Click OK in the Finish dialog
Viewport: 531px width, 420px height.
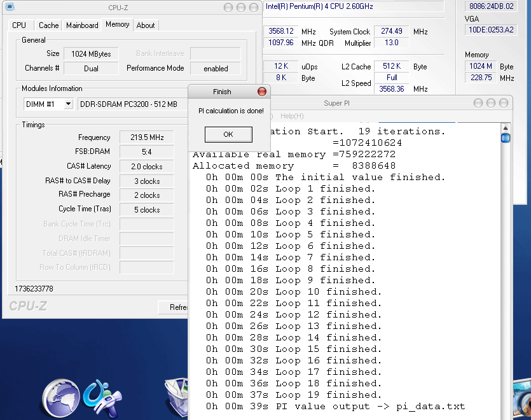pos(228,134)
